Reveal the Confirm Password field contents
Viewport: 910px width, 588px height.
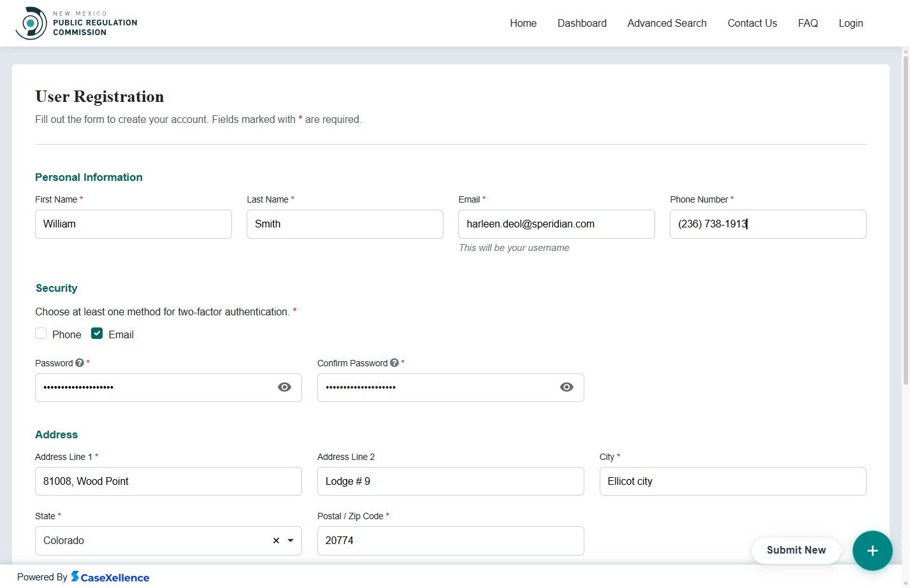566,387
